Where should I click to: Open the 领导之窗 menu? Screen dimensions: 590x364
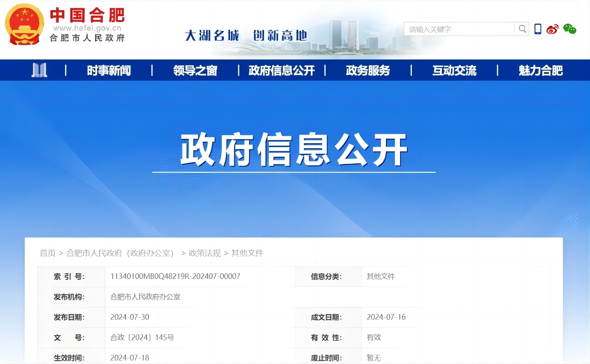coord(195,70)
